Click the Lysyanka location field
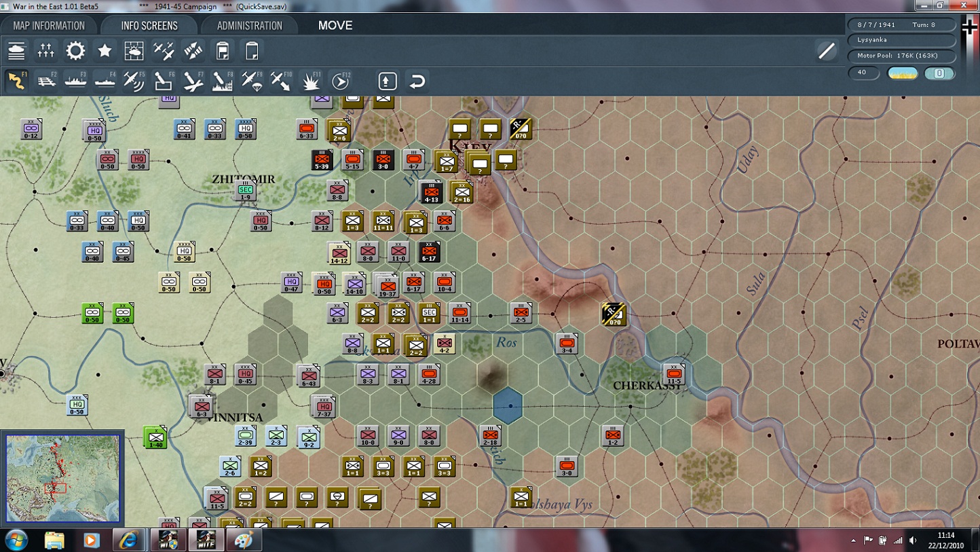This screenshot has height=552, width=980. (x=902, y=40)
